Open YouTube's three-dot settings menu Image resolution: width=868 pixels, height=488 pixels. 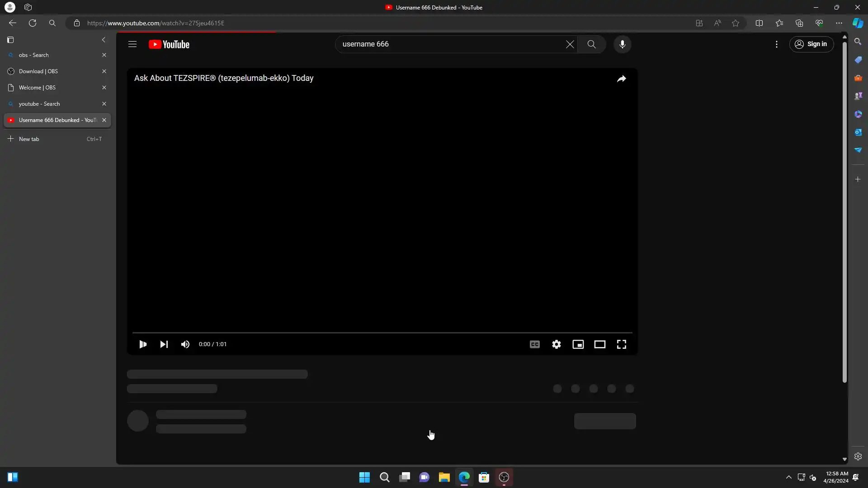coord(777,44)
